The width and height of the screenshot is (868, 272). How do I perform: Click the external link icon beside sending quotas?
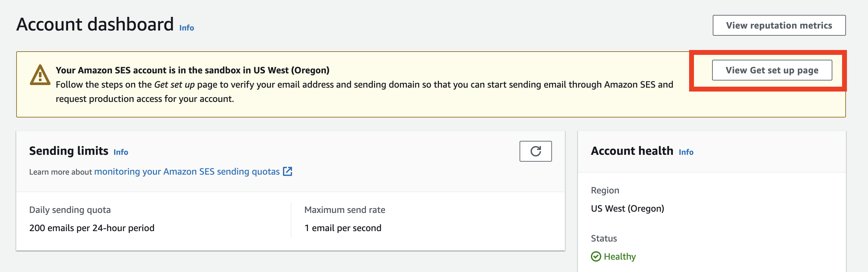point(287,171)
